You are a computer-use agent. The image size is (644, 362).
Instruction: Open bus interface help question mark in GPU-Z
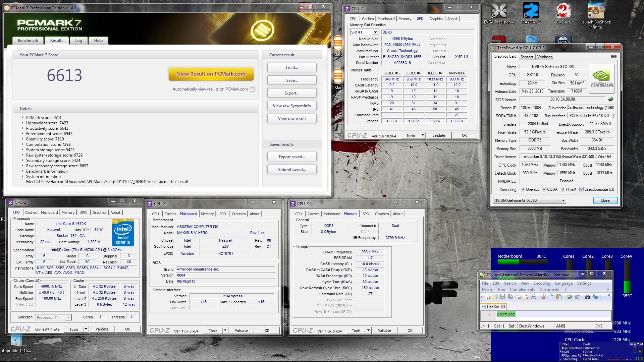(613, 116)
